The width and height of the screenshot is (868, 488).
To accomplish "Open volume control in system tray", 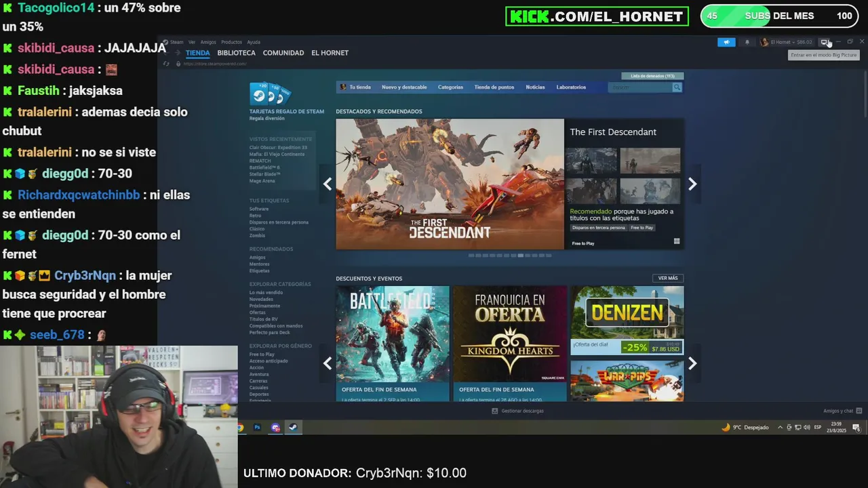I will (x=806, y=428).
